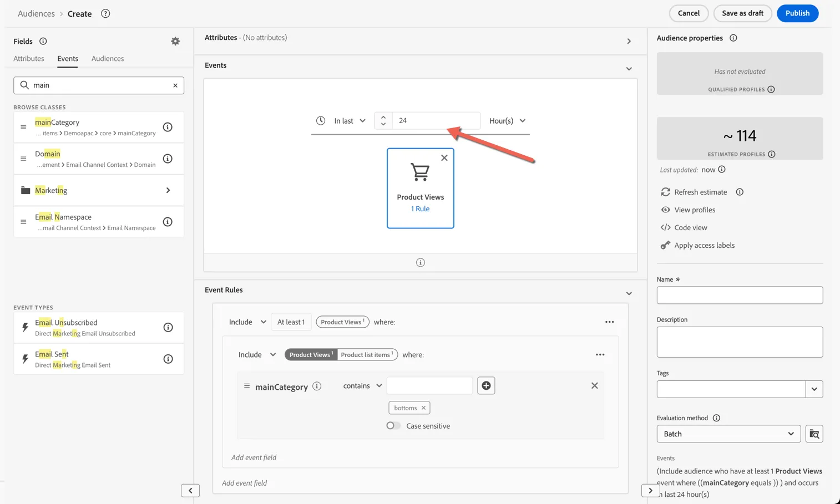Click info icon below events canvas

[421, 262]
